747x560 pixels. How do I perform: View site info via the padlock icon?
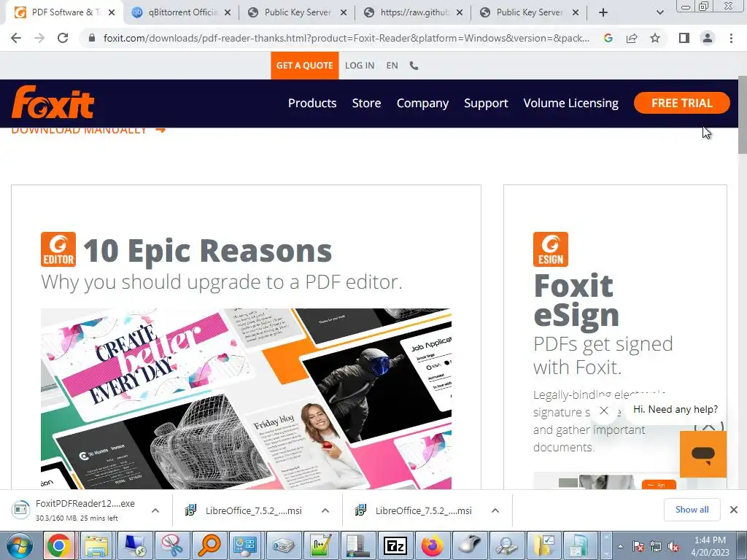92,38
